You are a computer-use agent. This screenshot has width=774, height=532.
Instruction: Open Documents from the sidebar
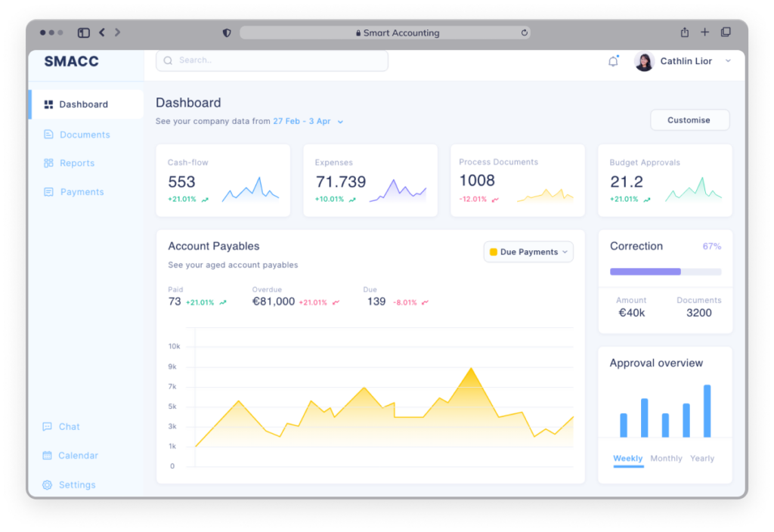click(84, 135)
